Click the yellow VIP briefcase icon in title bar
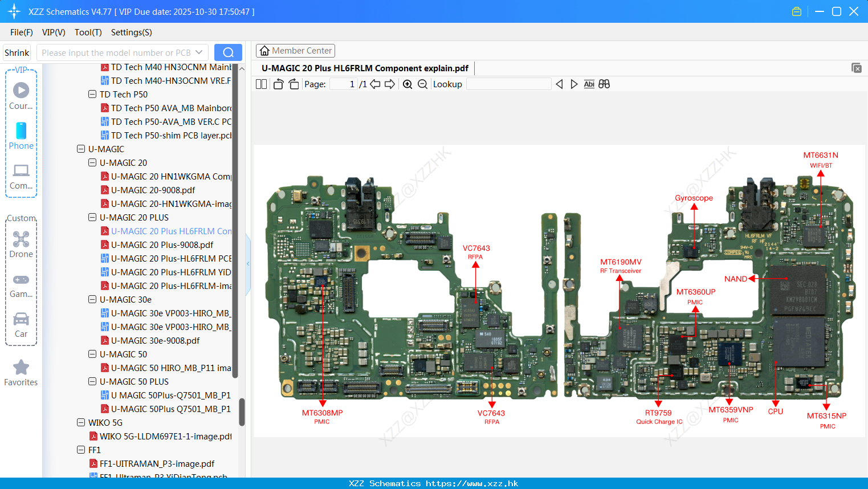 (797, 11)
